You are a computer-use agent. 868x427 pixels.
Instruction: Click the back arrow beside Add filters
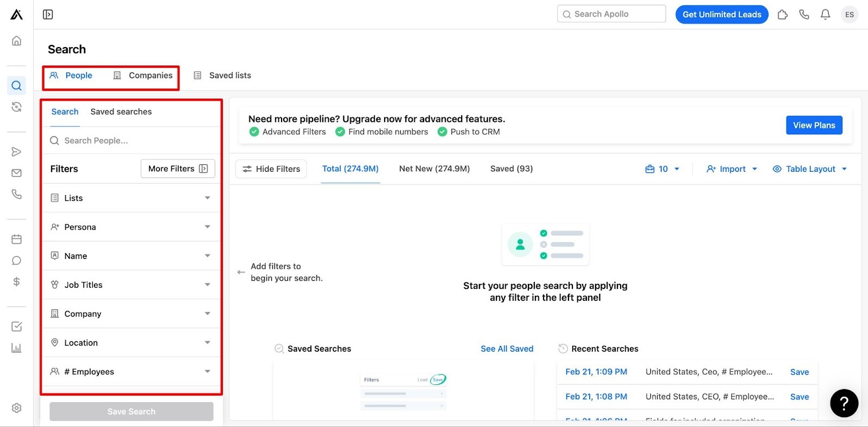click(x=241, y=272)
